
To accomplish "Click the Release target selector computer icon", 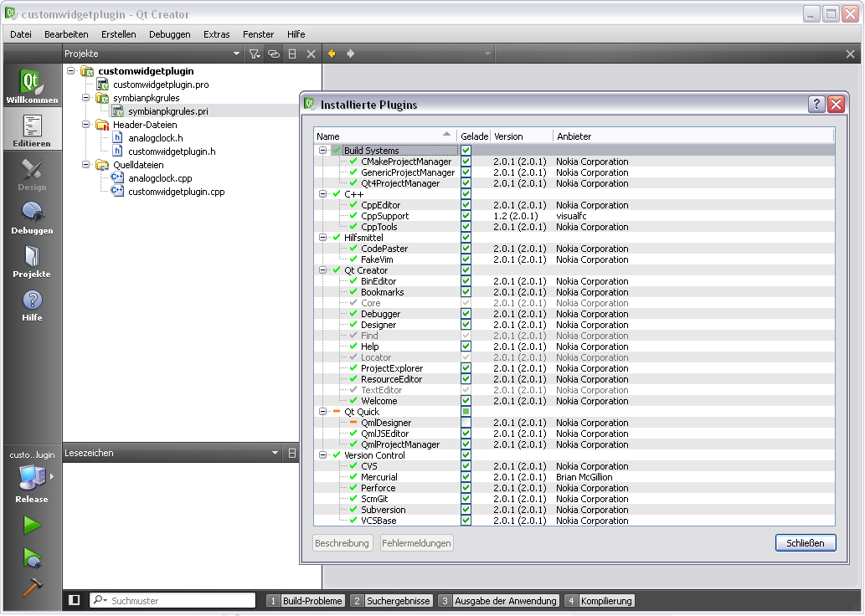I will point(32,476).
